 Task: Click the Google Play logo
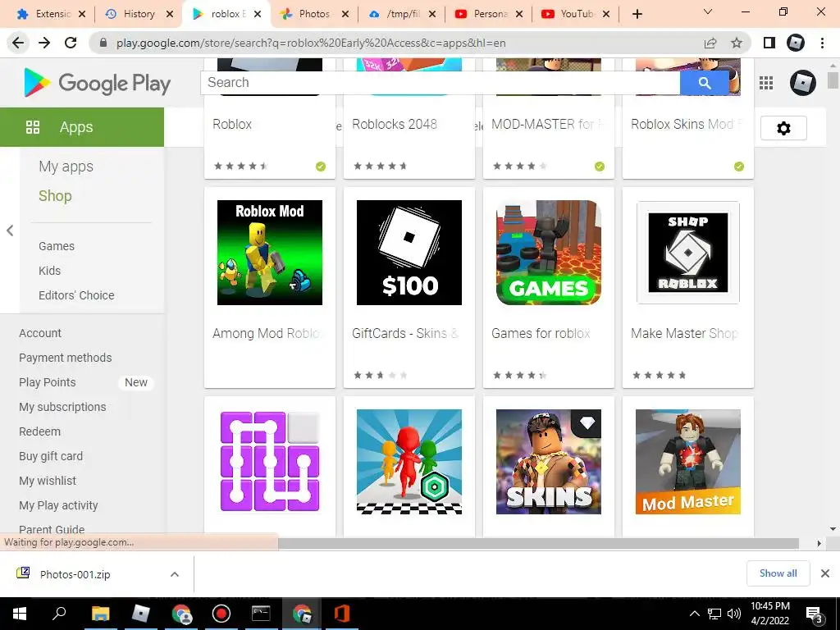(98, 83)
